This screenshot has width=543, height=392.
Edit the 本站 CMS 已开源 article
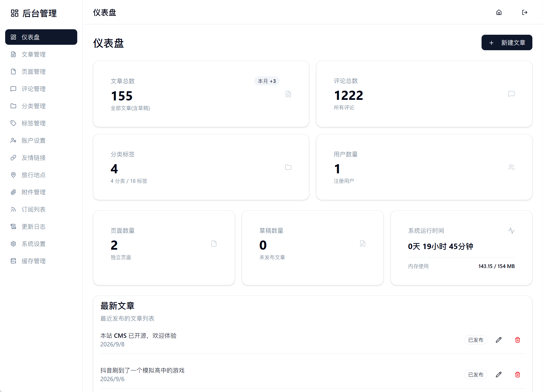(x=499, y=340)
